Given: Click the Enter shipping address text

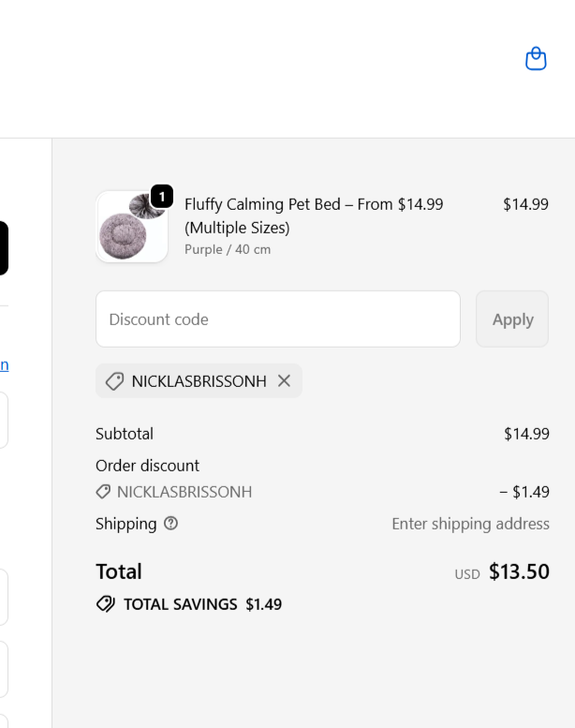Looking at the screenshot, I should (x=470, y=524).
